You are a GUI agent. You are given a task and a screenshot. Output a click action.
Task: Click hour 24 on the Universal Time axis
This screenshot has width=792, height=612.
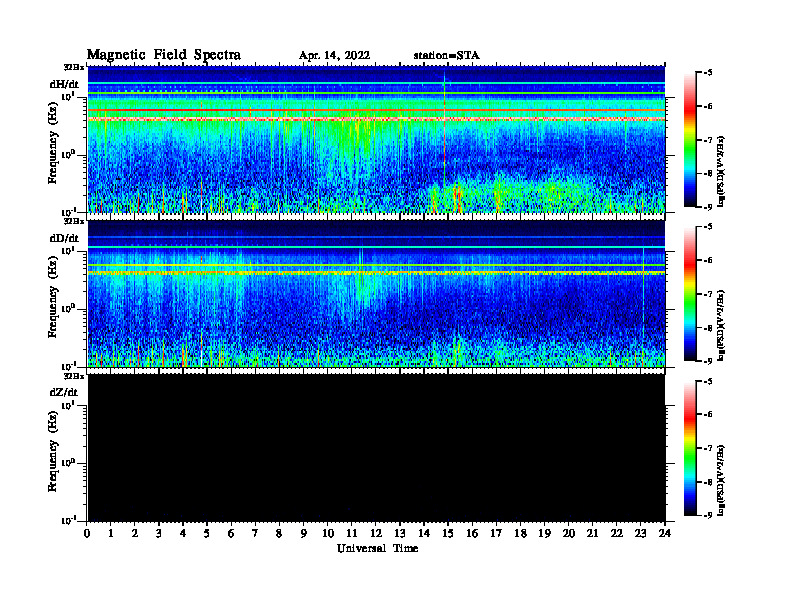click(x=665, y=534)
